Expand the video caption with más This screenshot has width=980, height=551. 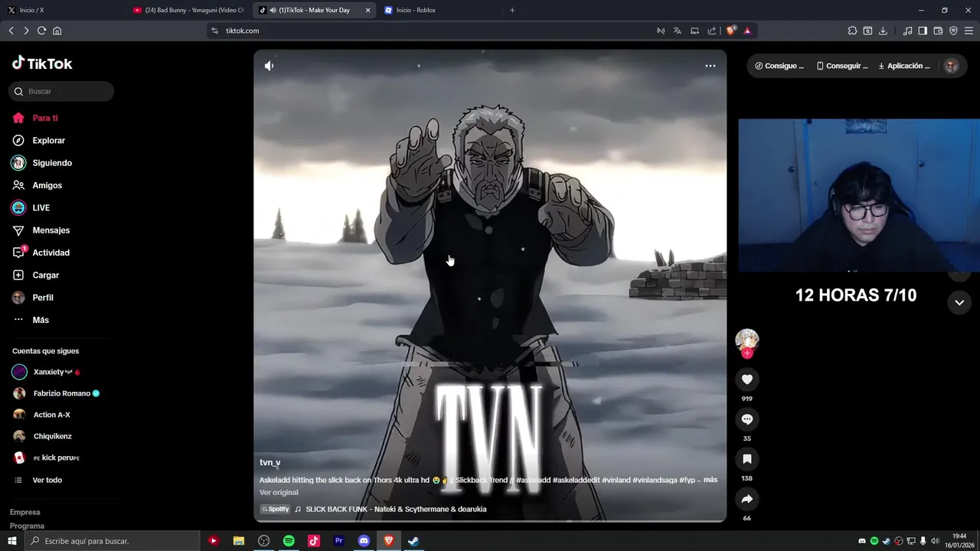[x=710, y=480]
